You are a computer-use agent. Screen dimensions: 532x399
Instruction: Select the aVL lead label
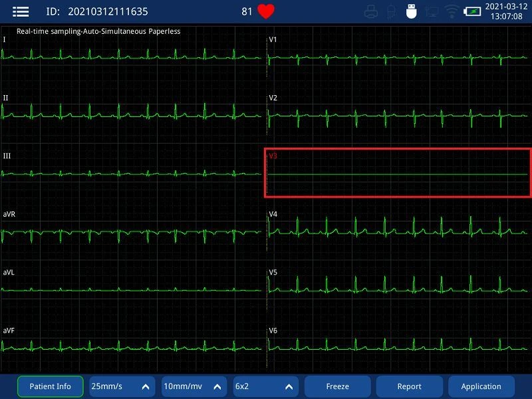click(9, 272)
